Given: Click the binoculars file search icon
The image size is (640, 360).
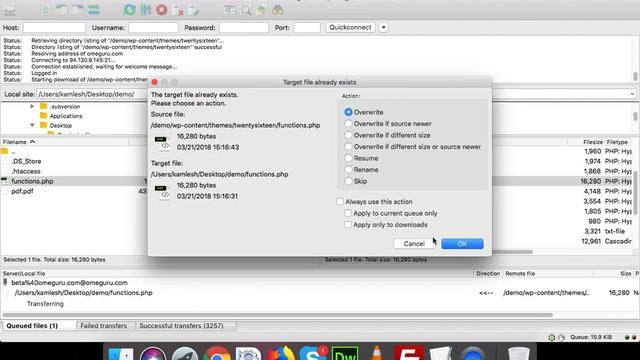Looking at the screenshot, I should coord(278,10).
